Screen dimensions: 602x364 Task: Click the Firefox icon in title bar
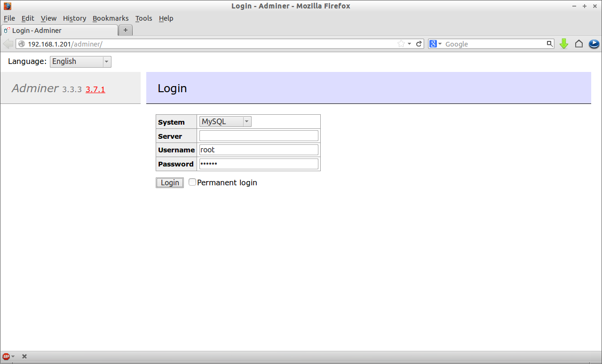[7, 6]
